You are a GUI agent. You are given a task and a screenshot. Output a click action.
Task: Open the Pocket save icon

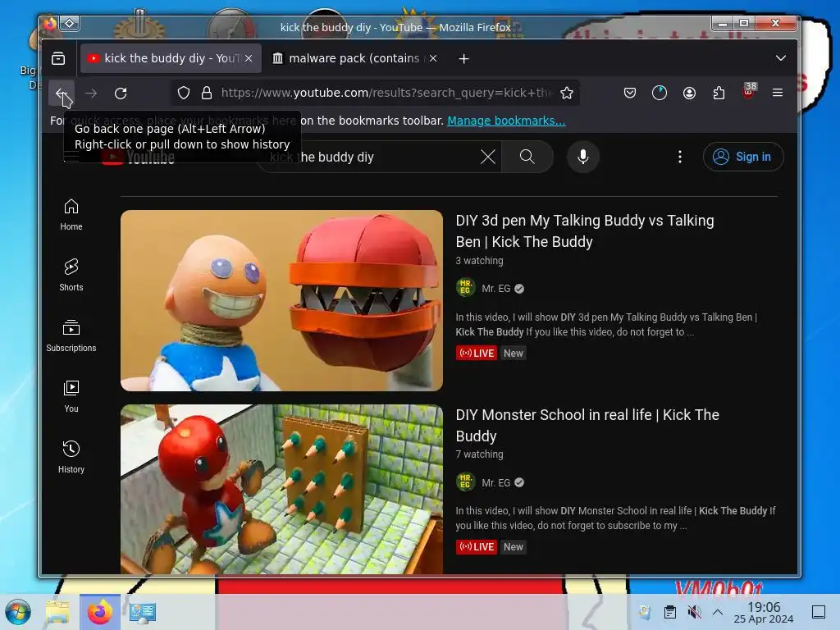coord(630,94)
